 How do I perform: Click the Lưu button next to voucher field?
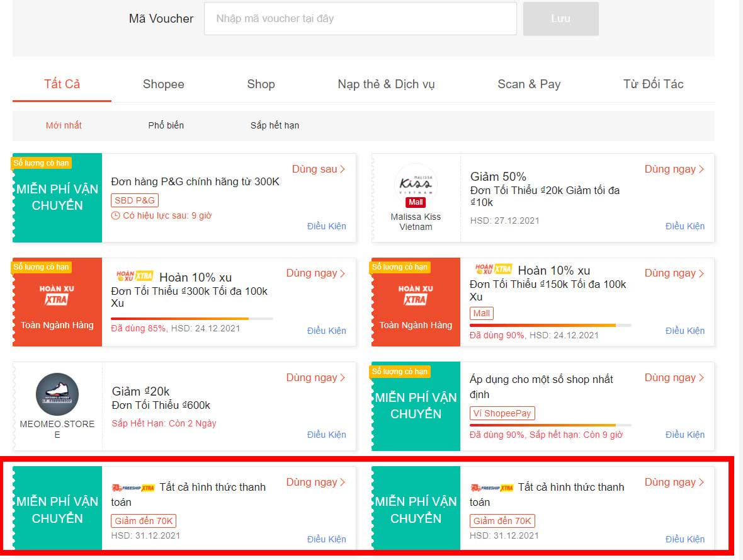tap(560, 18)
